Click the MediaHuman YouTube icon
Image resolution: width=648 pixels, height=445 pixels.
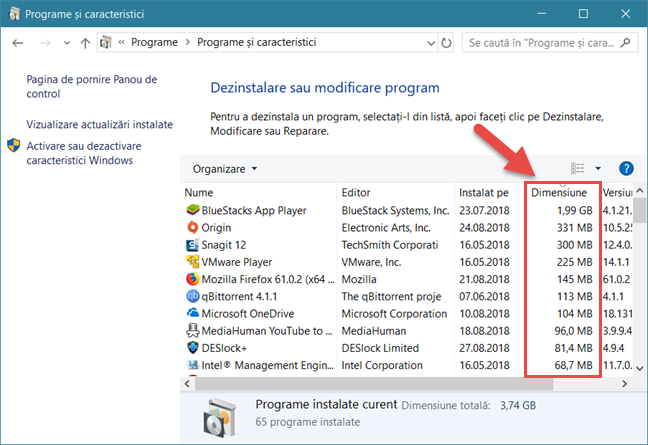coord(193,331)
